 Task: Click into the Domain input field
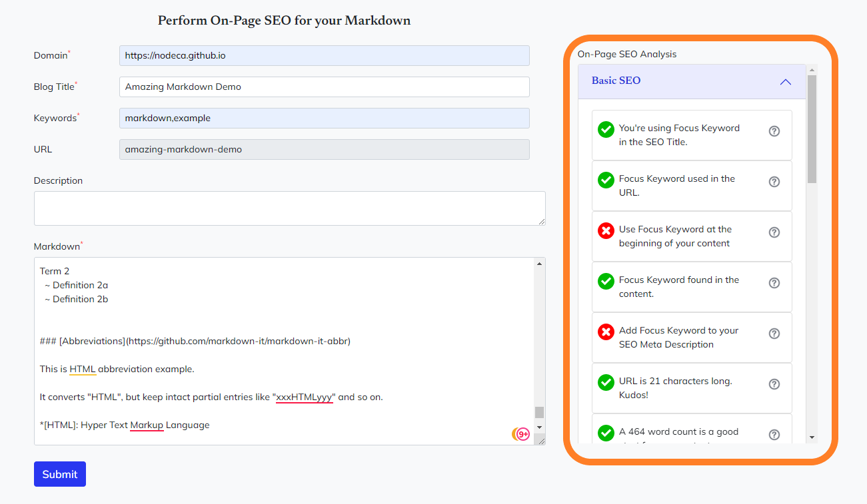(x=324, y=56)
